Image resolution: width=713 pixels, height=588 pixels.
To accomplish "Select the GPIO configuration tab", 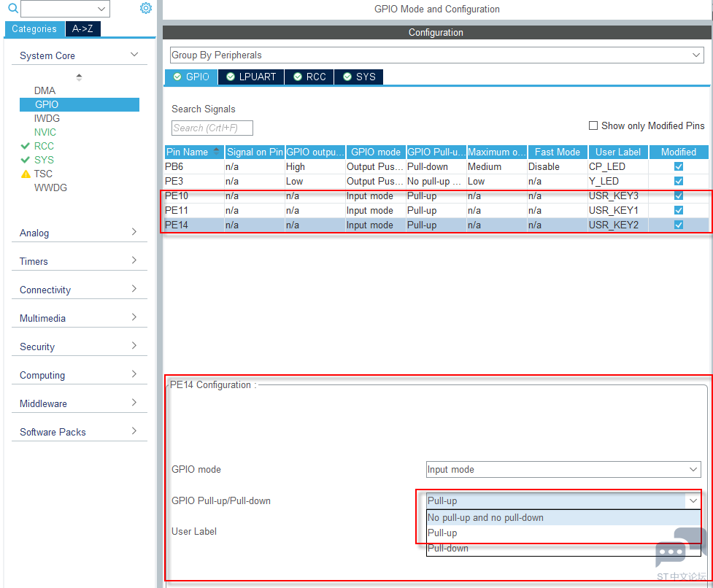I will tap(191, 77).
